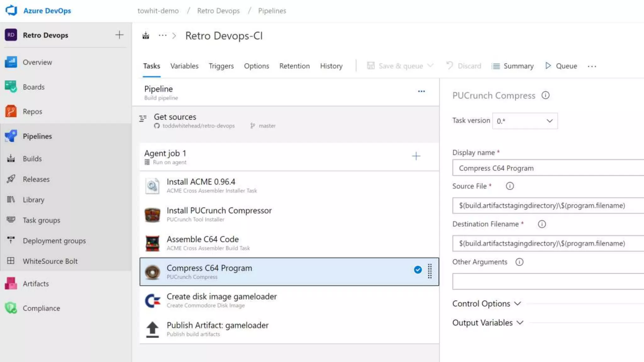Viewport: 644px width, 362px height.
Task: Open Boards from sidebar icon
Action: coord(11,87)
